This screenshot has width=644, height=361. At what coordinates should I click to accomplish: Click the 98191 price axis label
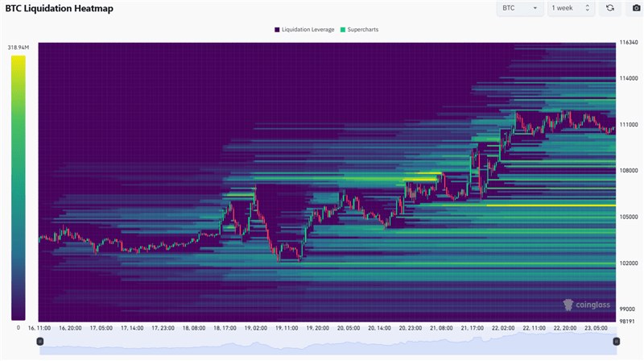coord(627,322)
